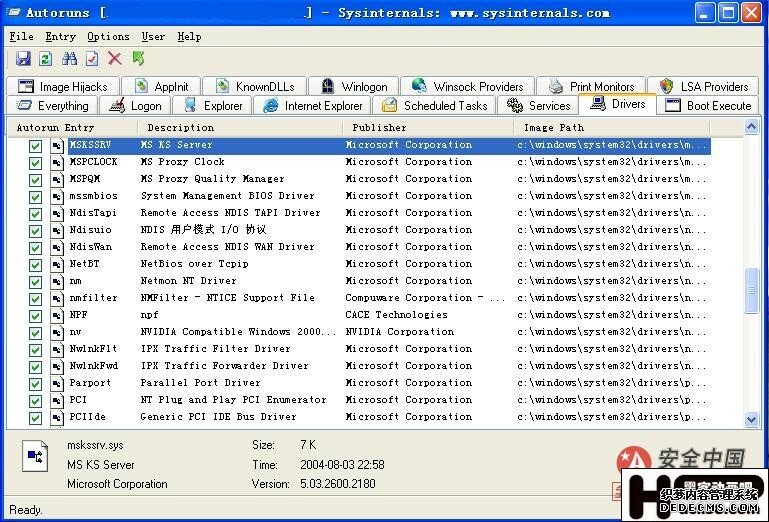The image size is (769, 522).
Task: Disable the nm driver checkbox
Action: point(35,282)
